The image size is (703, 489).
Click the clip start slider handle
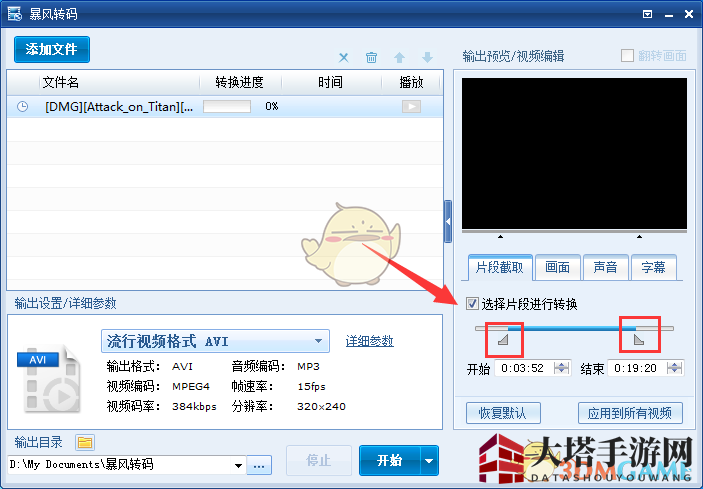point(503,342)
